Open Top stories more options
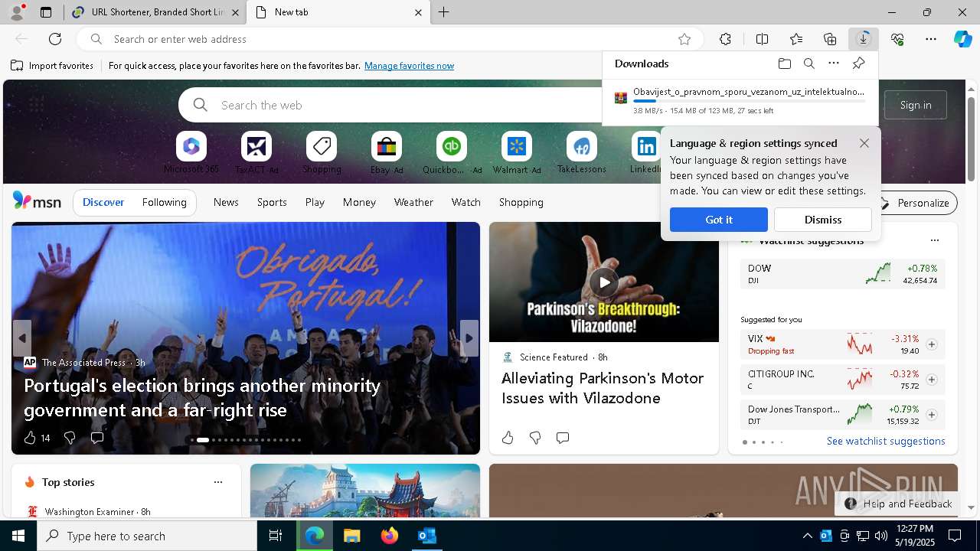 point(218,482)
